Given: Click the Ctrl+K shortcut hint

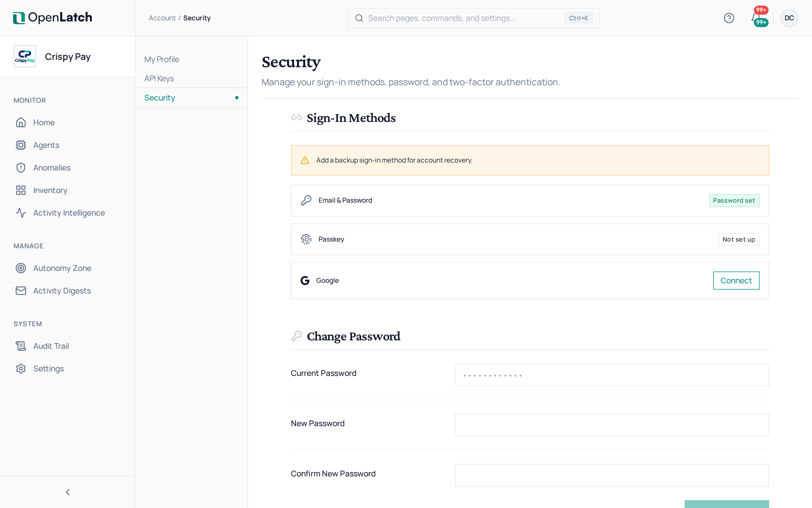Looking at the screenshot, I should (579, 18).
